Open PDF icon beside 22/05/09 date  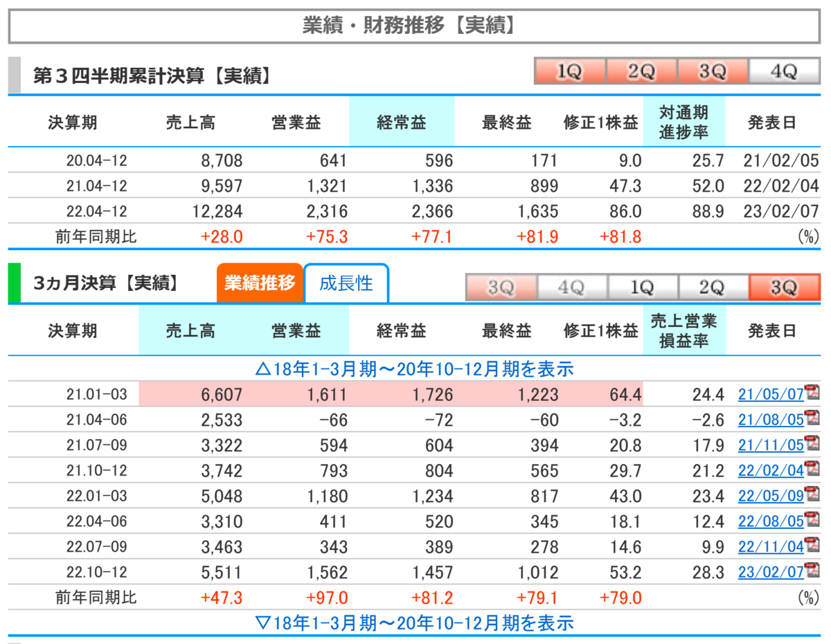pos(812,494)
